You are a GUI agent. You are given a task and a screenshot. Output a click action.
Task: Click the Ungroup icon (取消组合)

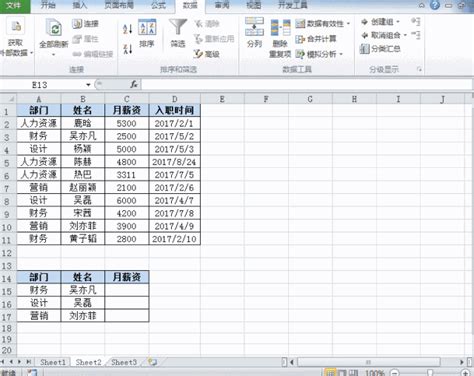coord(365,35)
